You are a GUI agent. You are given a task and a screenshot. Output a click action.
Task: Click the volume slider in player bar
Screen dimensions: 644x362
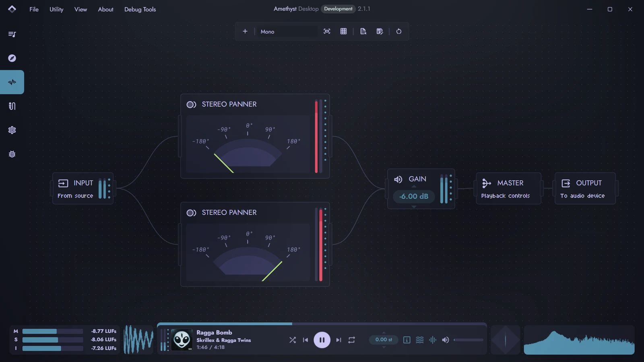pyautogui.click(x=469, y=340)
